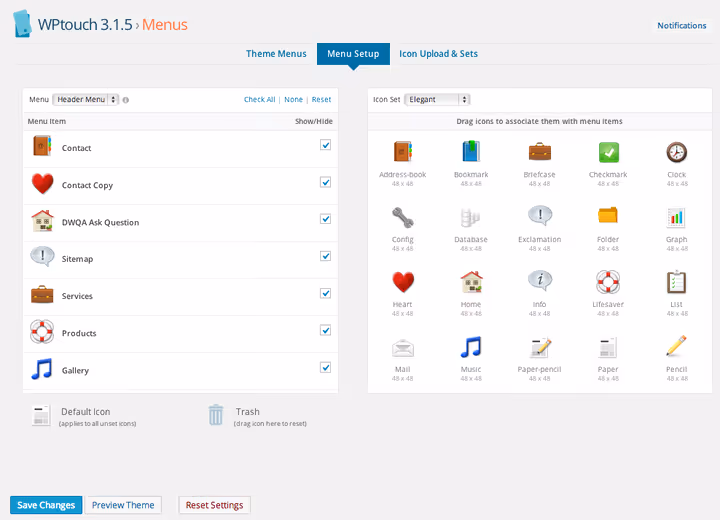Select the Info icon in icon set

(x=540, y=280)
